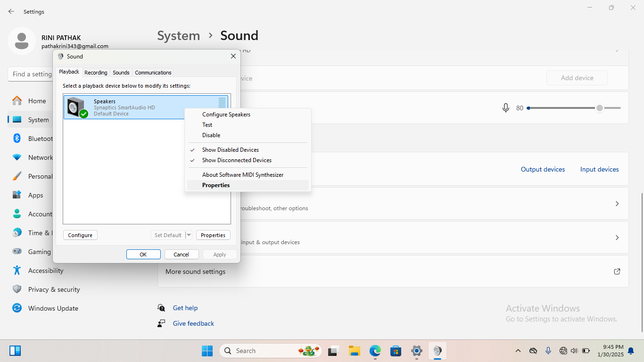Uncheck Show Disconnected Devices option
The image size is (644, 362).
(x=237, y=160)
